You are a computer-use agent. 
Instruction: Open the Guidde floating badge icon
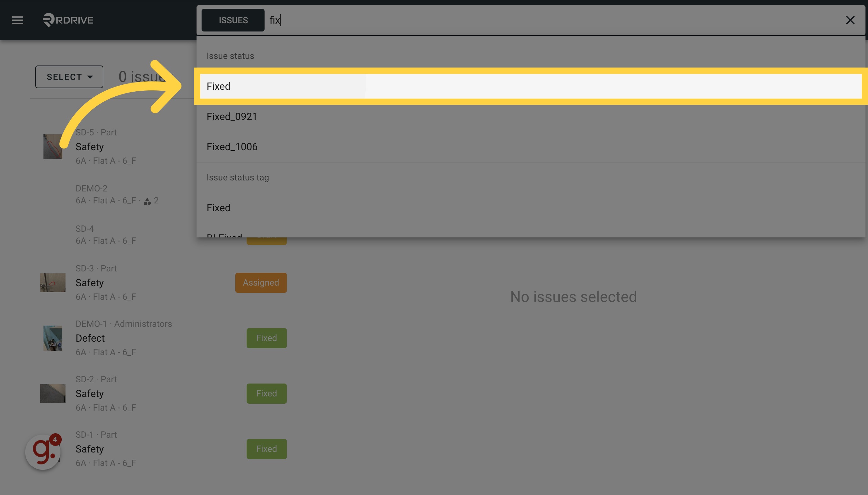click(43, 452)
